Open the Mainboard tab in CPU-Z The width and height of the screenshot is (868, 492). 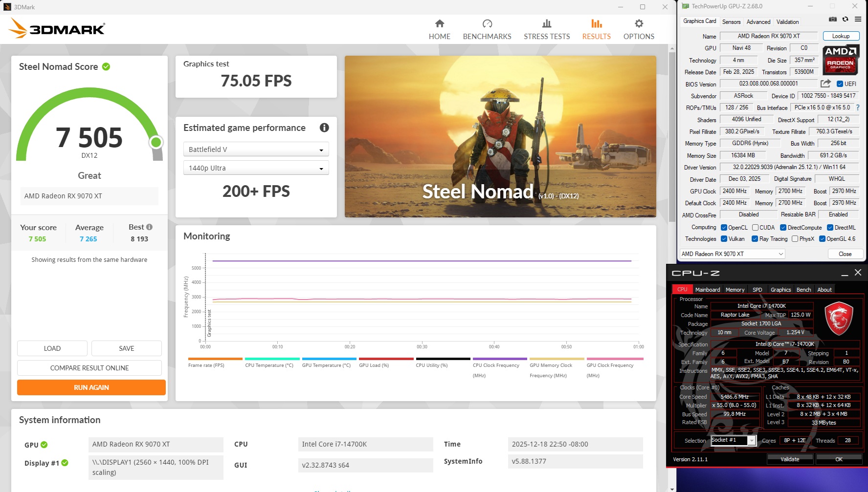[x=708, y=290]
